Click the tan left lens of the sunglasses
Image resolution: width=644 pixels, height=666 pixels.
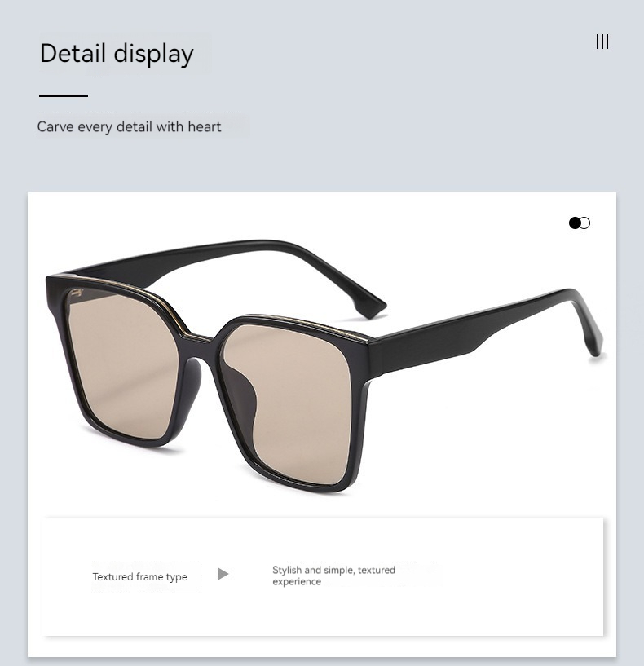[121, 363]
